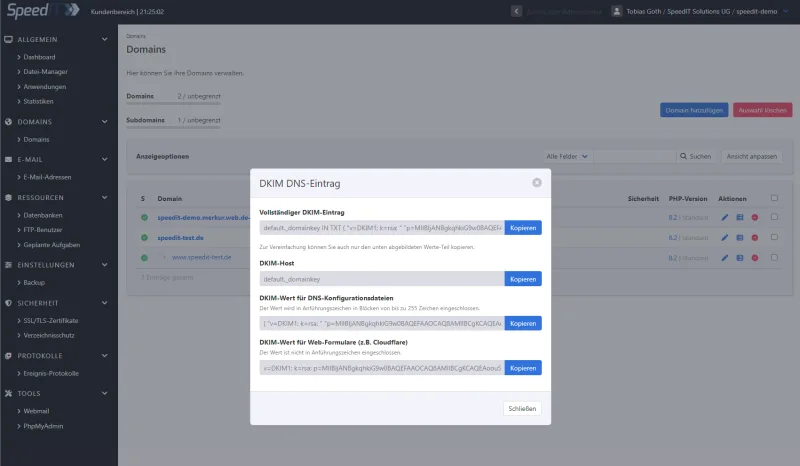Collapse the Domains sidebar section

tap(105, 121)
